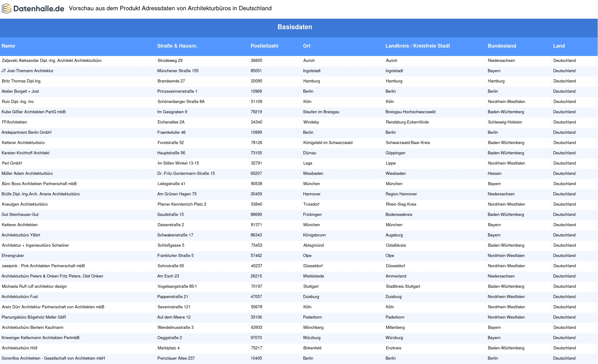
Task: Click postal code 78126
Action: click(257, 143)
